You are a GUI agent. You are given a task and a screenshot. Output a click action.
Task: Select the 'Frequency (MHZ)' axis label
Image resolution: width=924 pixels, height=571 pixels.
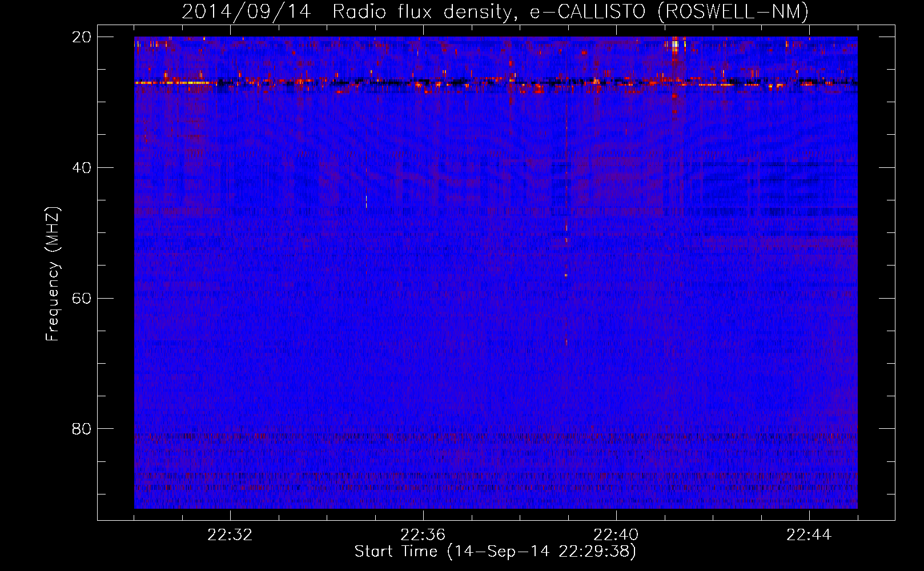click(53, 274)
